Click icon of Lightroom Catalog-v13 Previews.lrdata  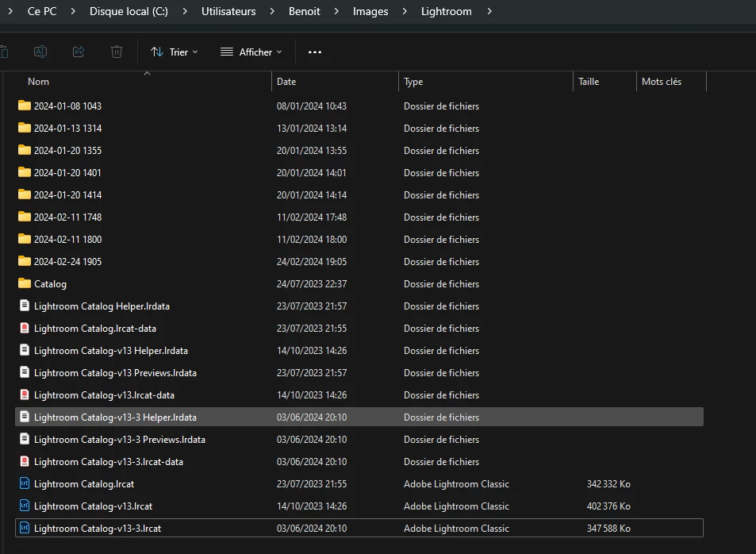tap(24, 372)
